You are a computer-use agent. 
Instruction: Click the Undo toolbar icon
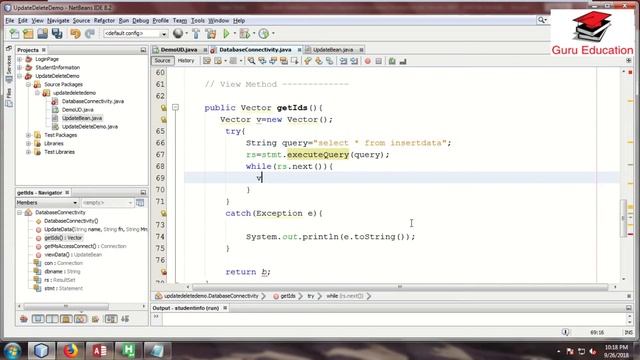click(75, 33)
